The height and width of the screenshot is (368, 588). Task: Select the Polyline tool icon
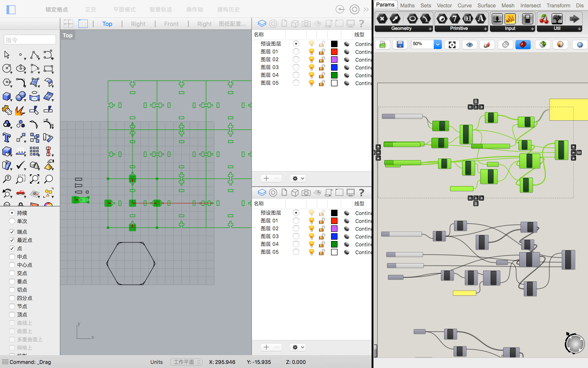coord(34,55)
